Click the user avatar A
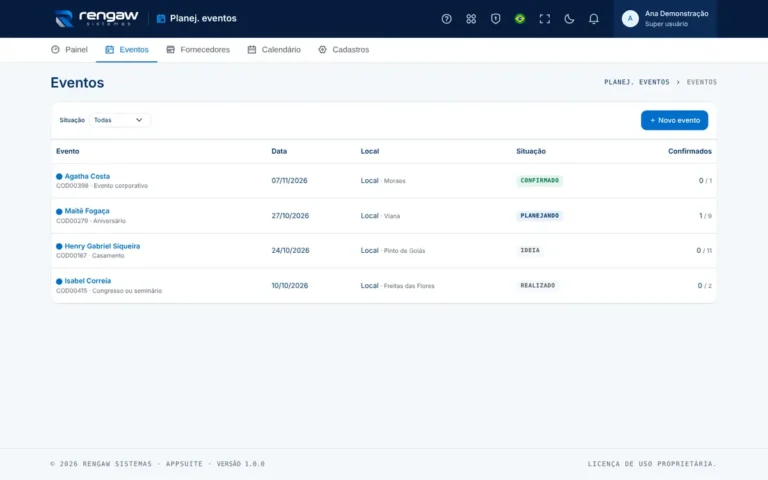The image size is (768, 480). pyautogui.click(x=630, y=19)
